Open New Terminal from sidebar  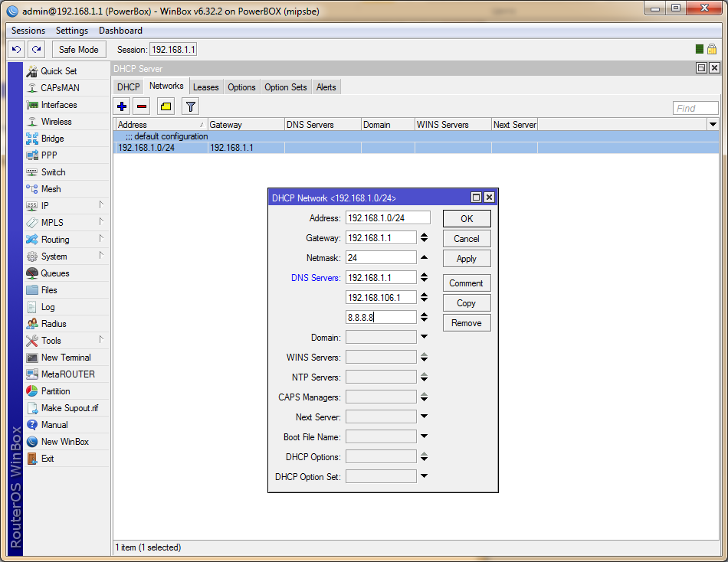65,358
